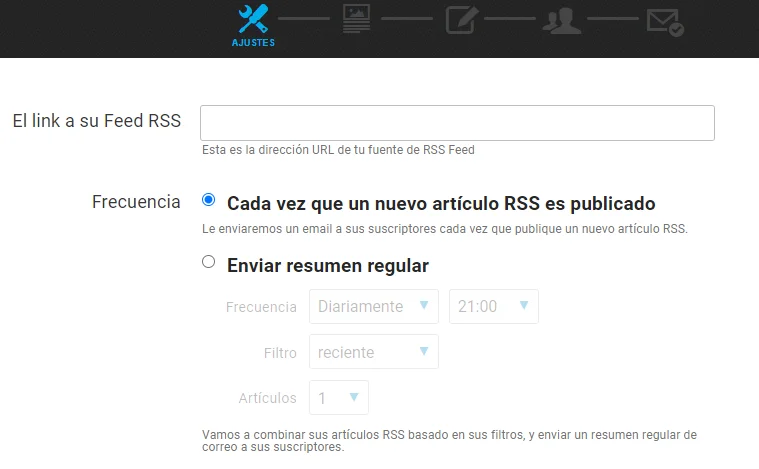This screenshot has width=759, height=469.
Task: Open the Ajustes settings step icon
Action: click(x=253, y=18)
